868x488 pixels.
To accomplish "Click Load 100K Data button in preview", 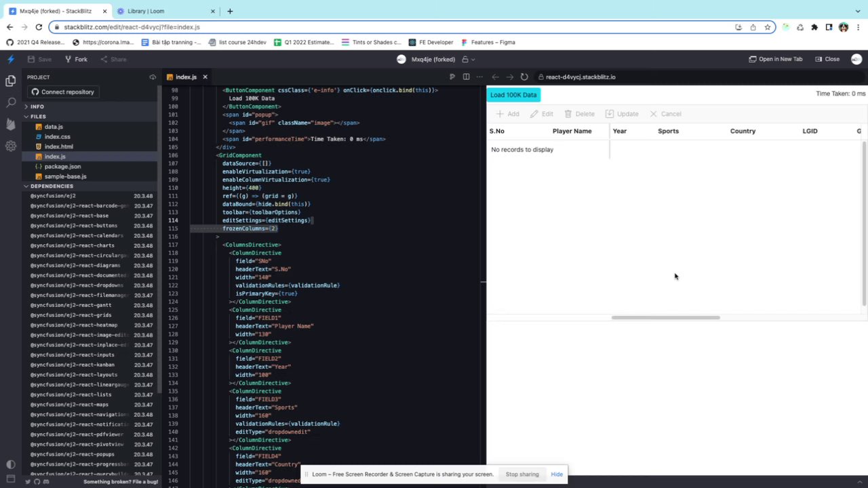I will [x=513, y=95].
